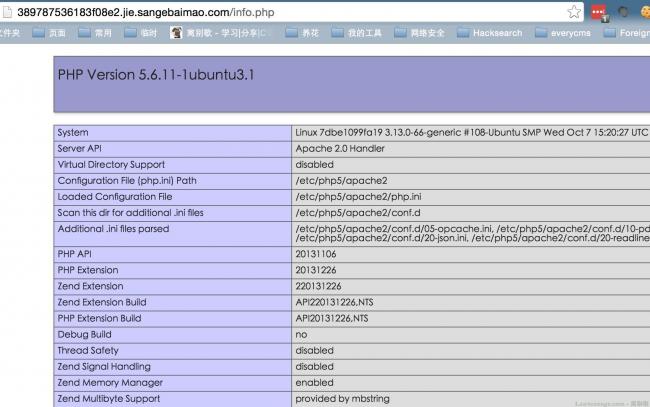
Task: Click the Loaded Configuration File path value
Action: tap(358, 197)
